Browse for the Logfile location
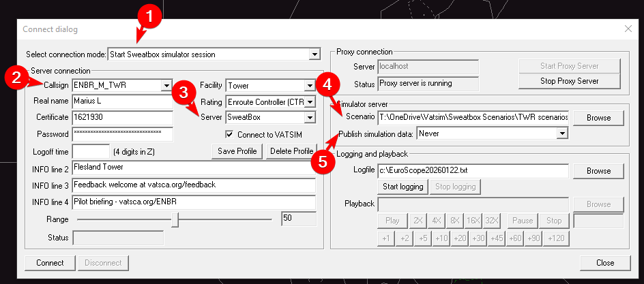 (598, 171)
